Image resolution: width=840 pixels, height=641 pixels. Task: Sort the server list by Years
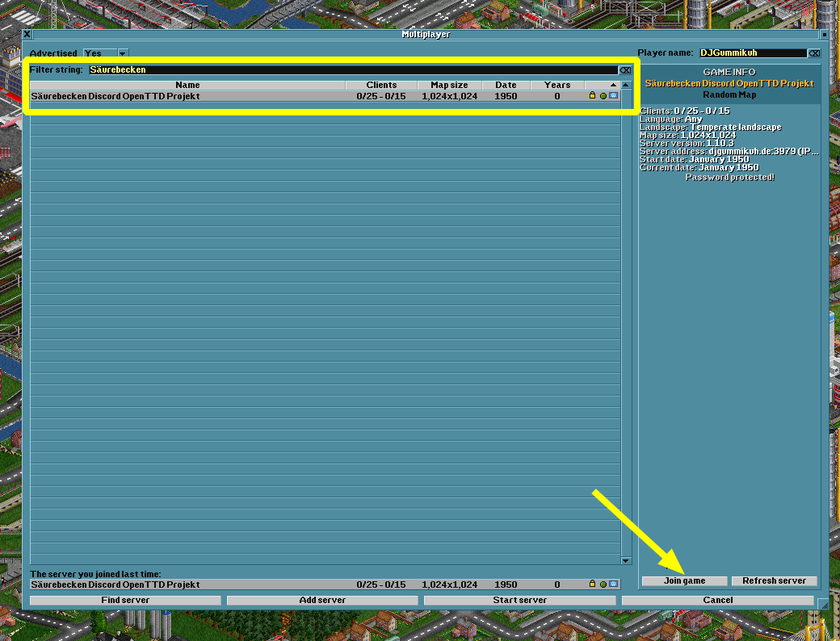pos(557,85)
